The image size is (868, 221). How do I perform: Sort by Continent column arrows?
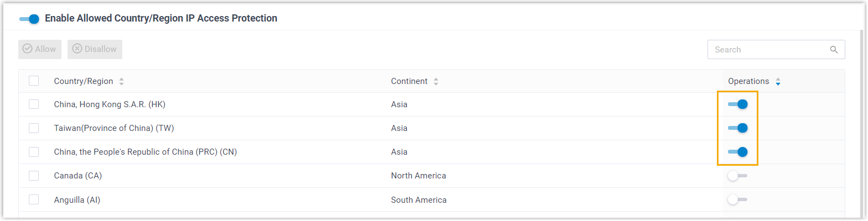436,82
